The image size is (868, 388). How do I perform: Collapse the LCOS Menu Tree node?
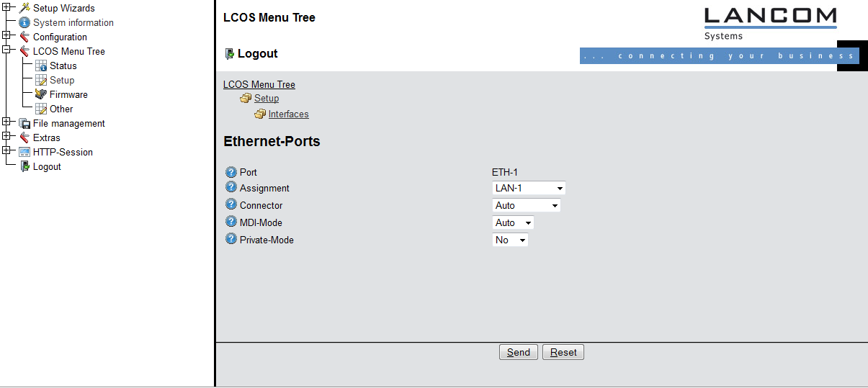[6, 50]
